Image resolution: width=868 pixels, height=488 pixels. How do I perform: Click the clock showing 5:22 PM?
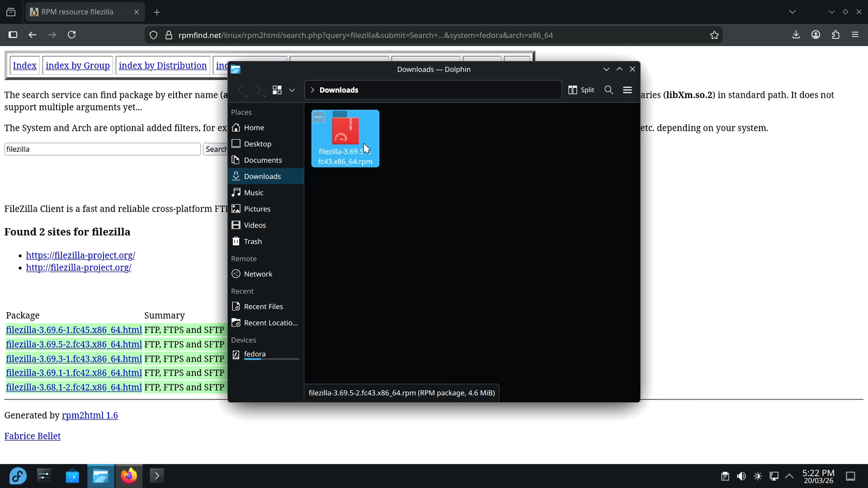[819, 476]
